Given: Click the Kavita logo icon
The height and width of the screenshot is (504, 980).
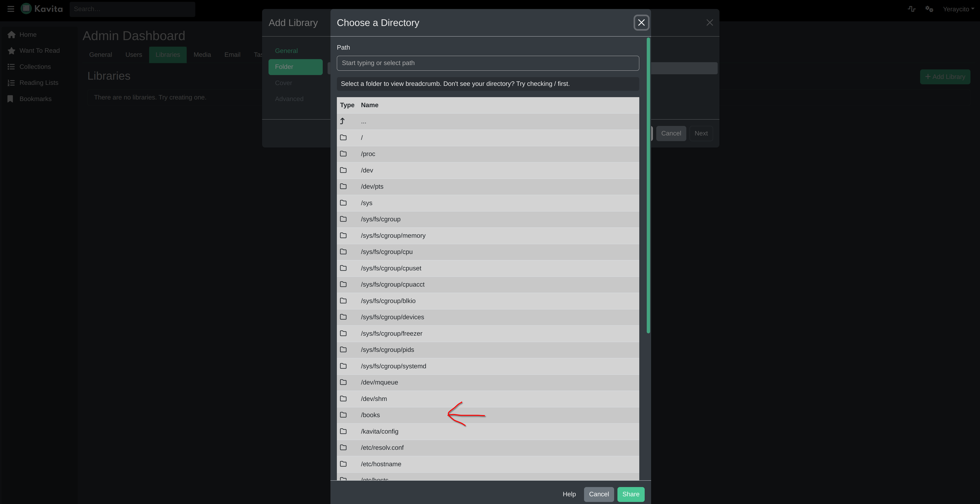Looking at the screenshot, I should point(26,8).
